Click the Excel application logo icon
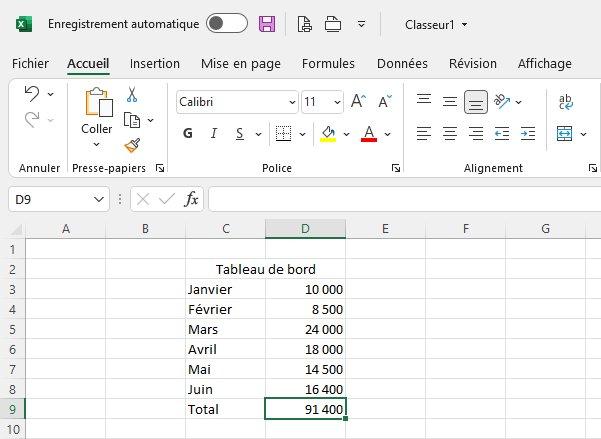Viewport: 601px width, 439px height. point(24,24)
